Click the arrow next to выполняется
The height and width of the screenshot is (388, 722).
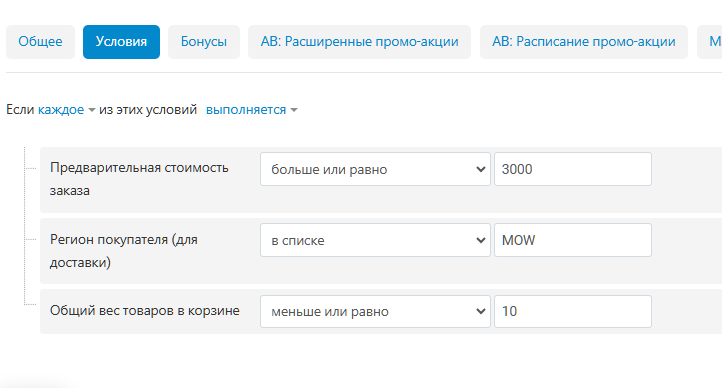294,110
